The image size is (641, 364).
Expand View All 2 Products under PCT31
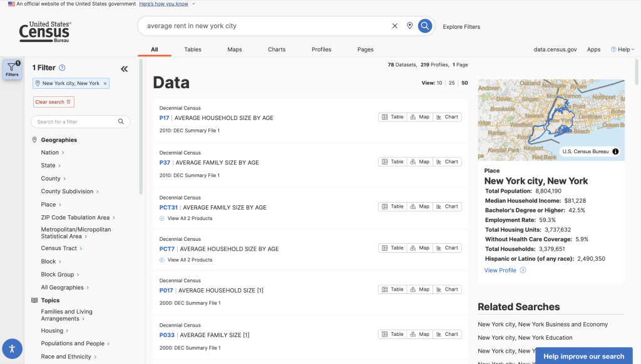click(186, 218)
